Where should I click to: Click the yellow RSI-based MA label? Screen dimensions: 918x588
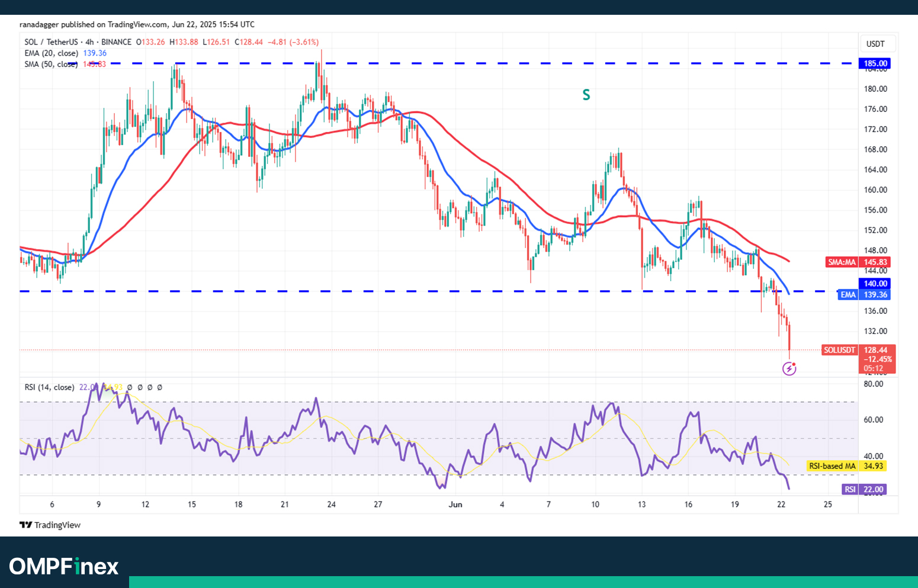tap(846, 466)
